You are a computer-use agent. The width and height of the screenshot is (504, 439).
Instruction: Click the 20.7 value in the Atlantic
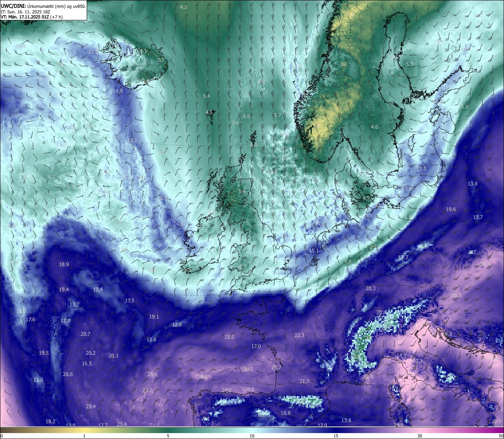point(85,334)
